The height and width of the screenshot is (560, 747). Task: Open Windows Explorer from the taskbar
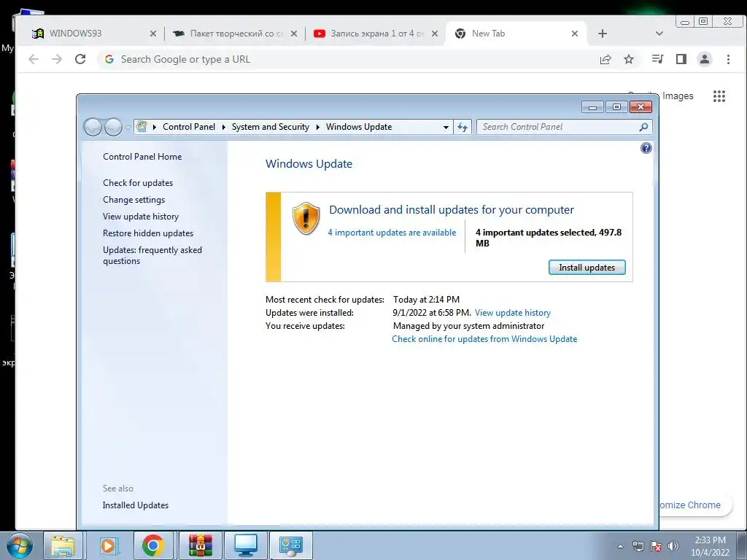tap(63, 545)
